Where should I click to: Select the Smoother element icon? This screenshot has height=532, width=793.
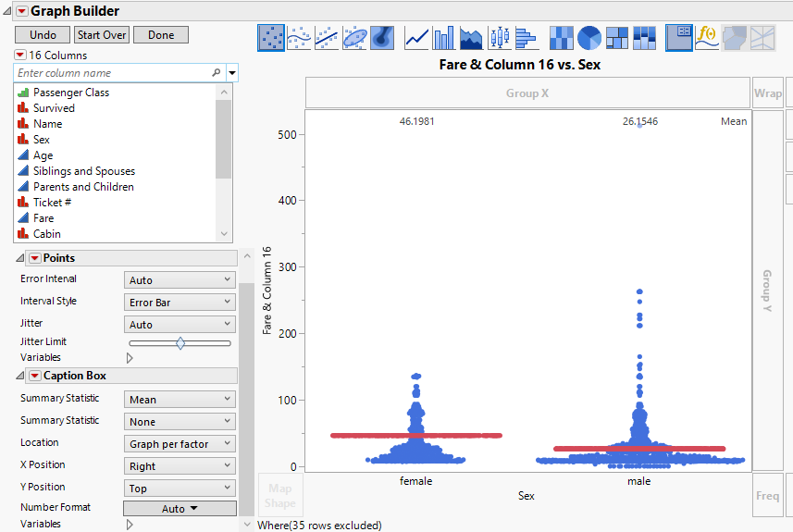tap(299, 38)
